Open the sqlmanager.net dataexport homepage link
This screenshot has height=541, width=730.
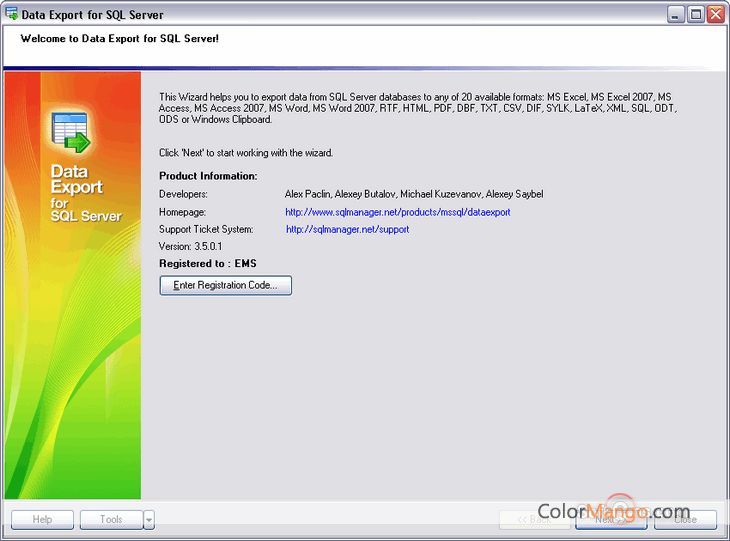coord(398,212)
